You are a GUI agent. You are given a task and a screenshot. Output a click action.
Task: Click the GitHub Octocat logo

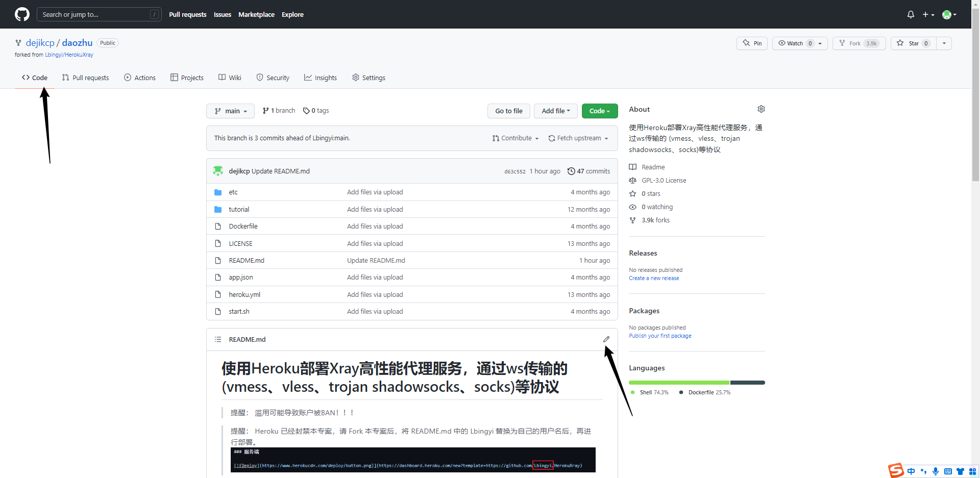tap(22, 14)
